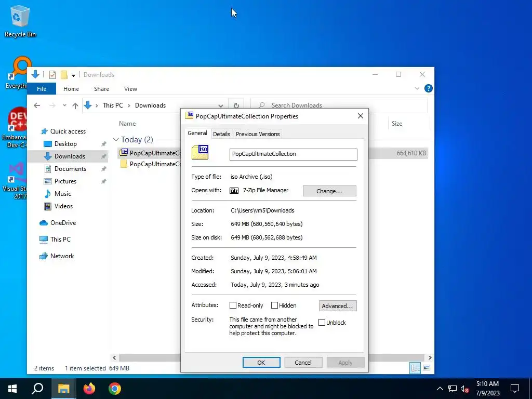Click This PC in address breadcrumb
532x399 pixels.
pos(113,105)
